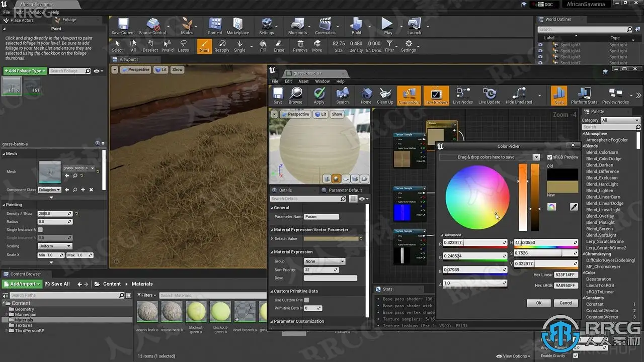Screen dimensions: 644x362
Task: Click Cancel in the Color Picker
Action: point(566,303)
